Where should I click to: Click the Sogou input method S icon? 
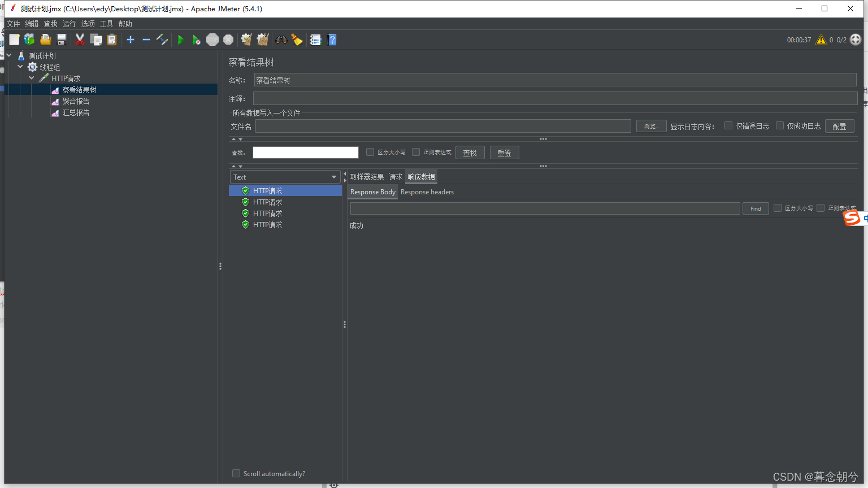coord(852,217)
